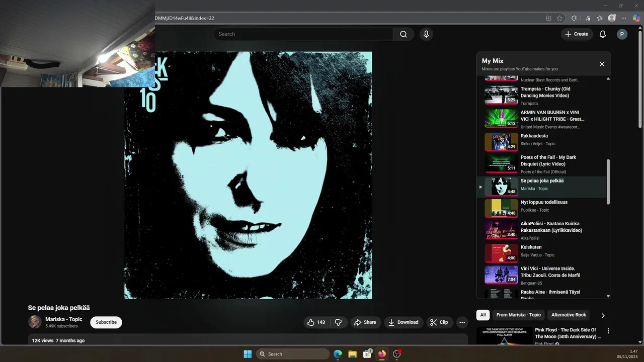The image size is (644, 362).
Task: Click the playlist scrollbar up arrow
Action: pos(608,78)
